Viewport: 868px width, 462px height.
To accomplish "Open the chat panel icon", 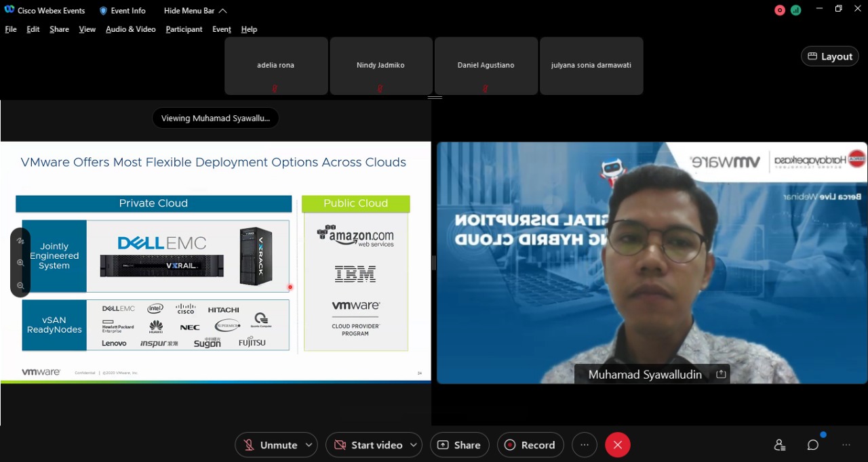I will pyautogui.click(x=813, y=445).
